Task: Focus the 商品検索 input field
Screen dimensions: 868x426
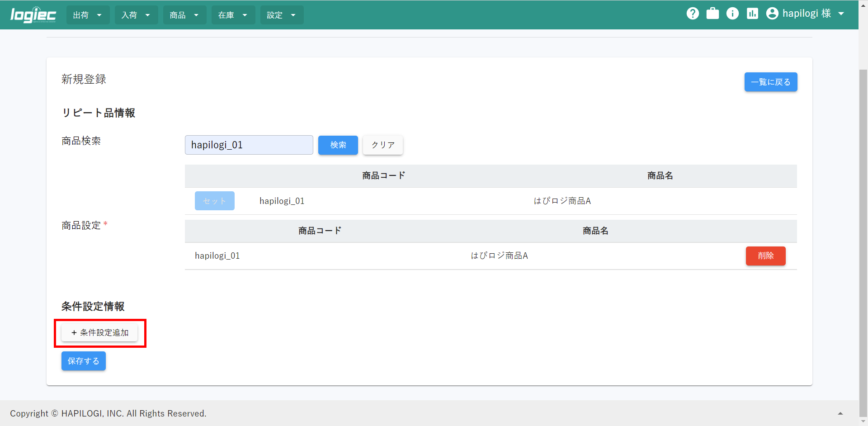Action: [249, 145]
